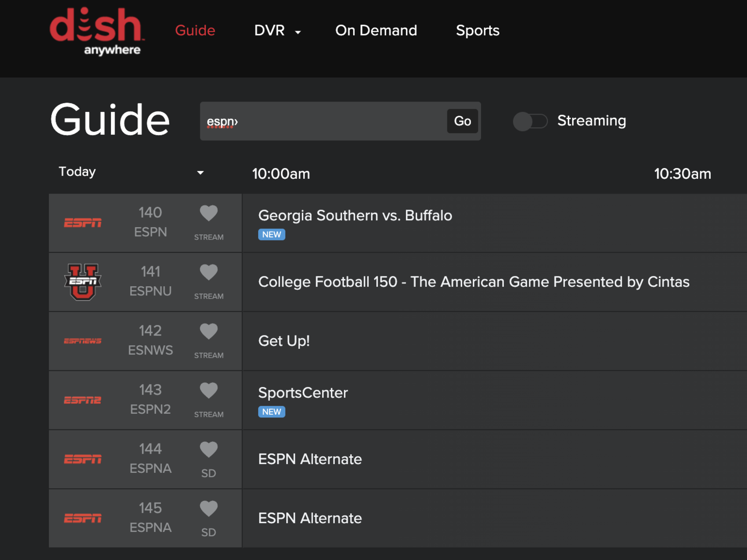Screen dimensions: 747x560
Task: Click the 10:30am time header
Action: coord(682,174)
